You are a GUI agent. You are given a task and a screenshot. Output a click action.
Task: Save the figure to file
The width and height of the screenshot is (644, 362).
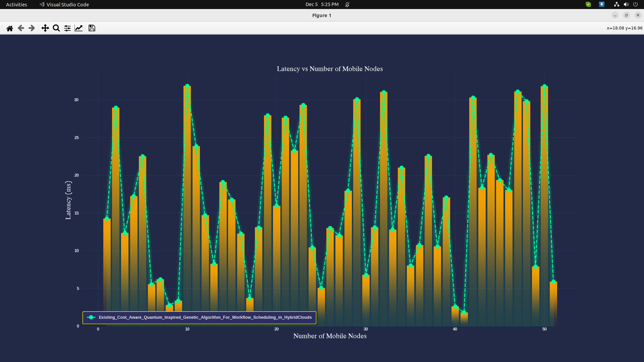coord(92,28)
